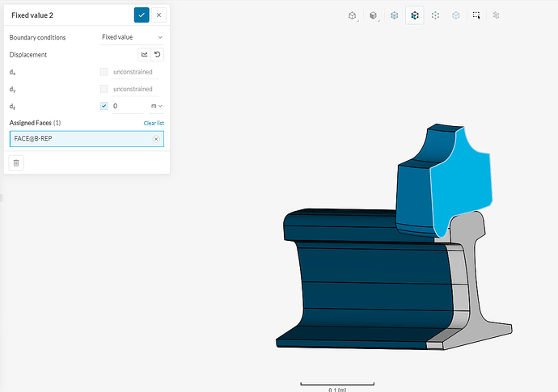This screenshot has width=558, height=392.
Task: Click the Clear list link
Action: pyautogui.click(x=154, y=123)
